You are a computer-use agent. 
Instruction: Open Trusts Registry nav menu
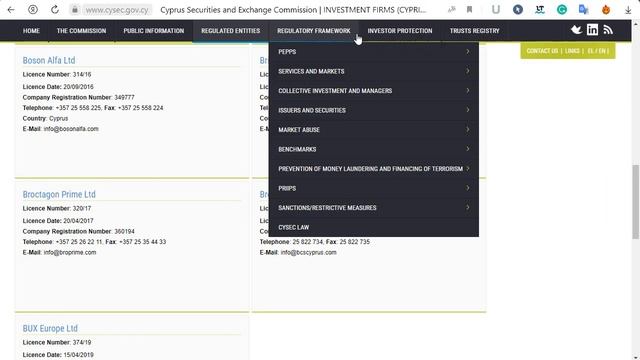tap(474, 31)
